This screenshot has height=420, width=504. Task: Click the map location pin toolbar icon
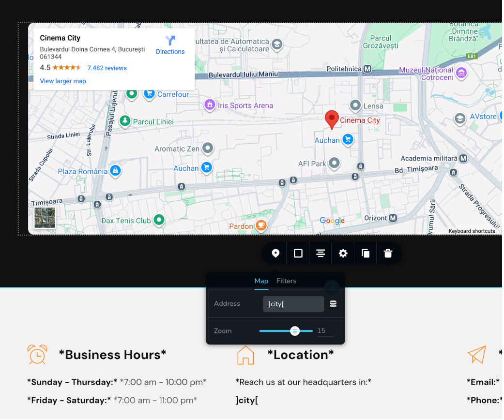(x=275, y=254)
